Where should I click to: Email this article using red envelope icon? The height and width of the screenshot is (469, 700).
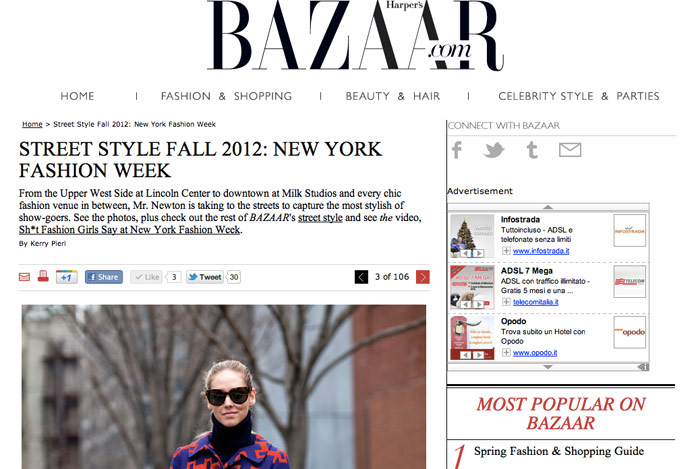click(x=24, y=277)
